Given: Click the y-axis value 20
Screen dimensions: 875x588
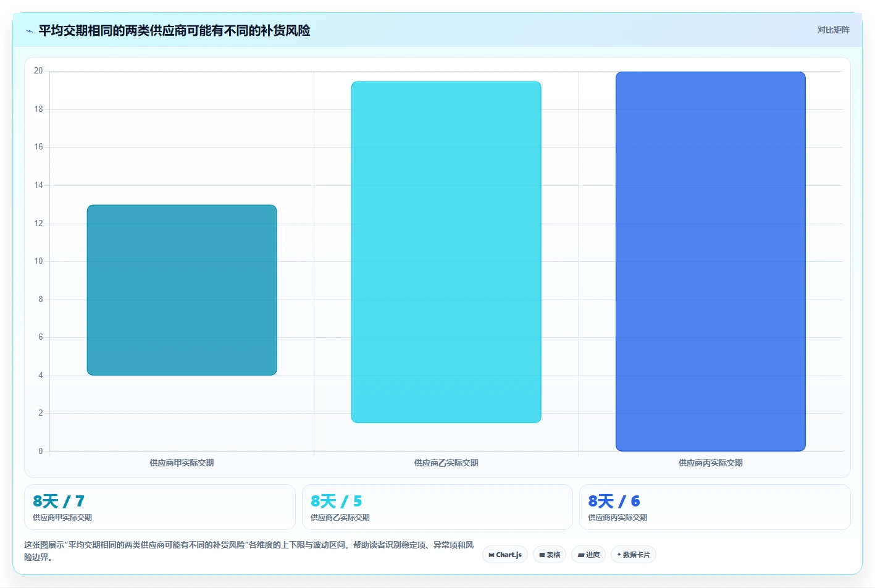Looking at the screenshot, I should tap(38, 71).
